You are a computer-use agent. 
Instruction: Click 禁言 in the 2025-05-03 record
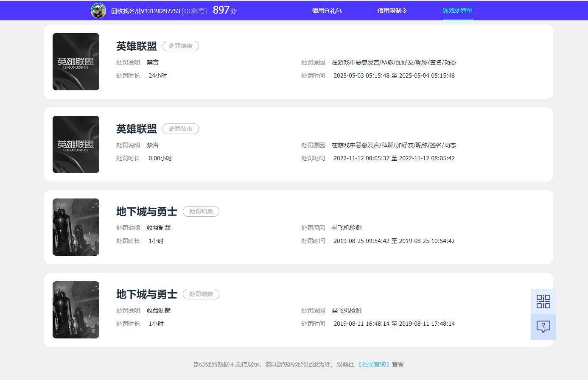(x=153, y=62)
